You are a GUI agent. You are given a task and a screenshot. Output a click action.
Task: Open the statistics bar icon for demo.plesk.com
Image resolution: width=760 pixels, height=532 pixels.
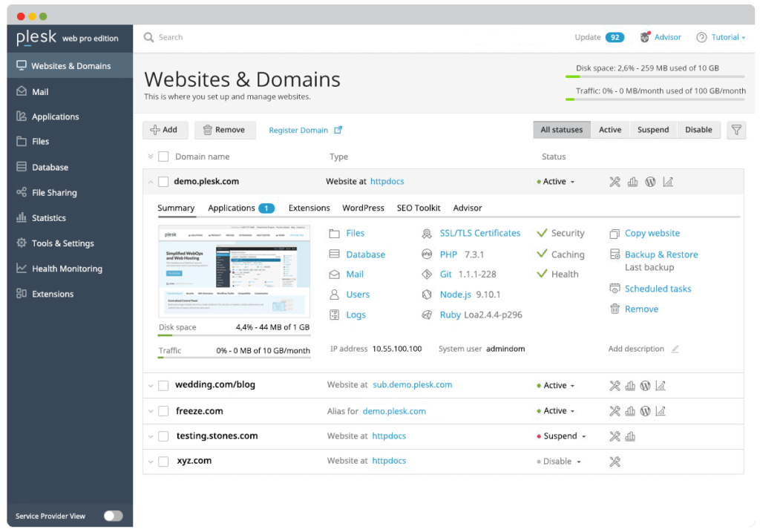point(632,182)
